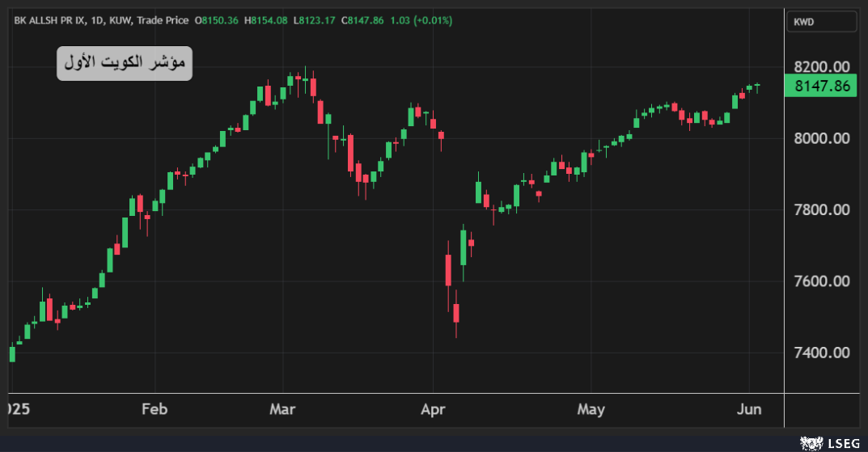Click the 7600.00 price axis label

(821, 281)
